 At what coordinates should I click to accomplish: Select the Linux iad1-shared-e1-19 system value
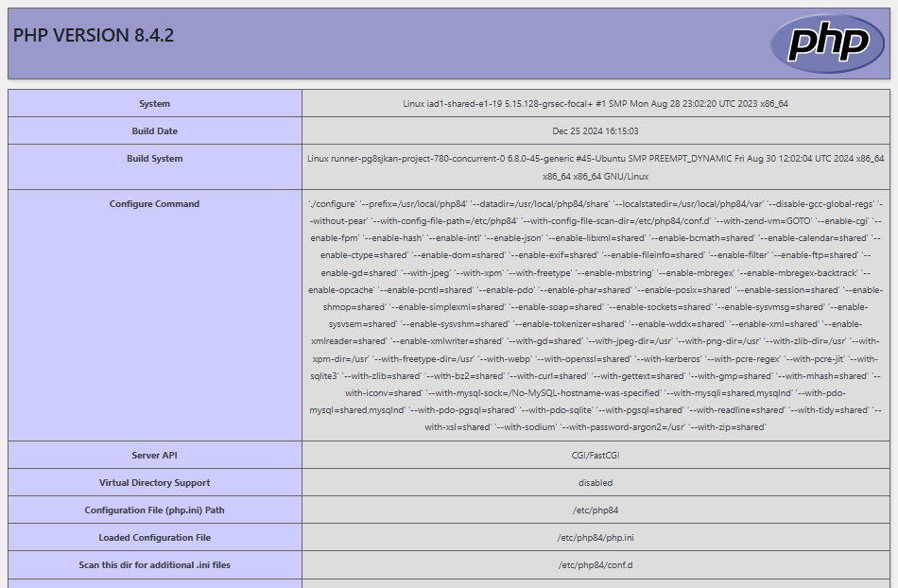(x=596, y=104)
